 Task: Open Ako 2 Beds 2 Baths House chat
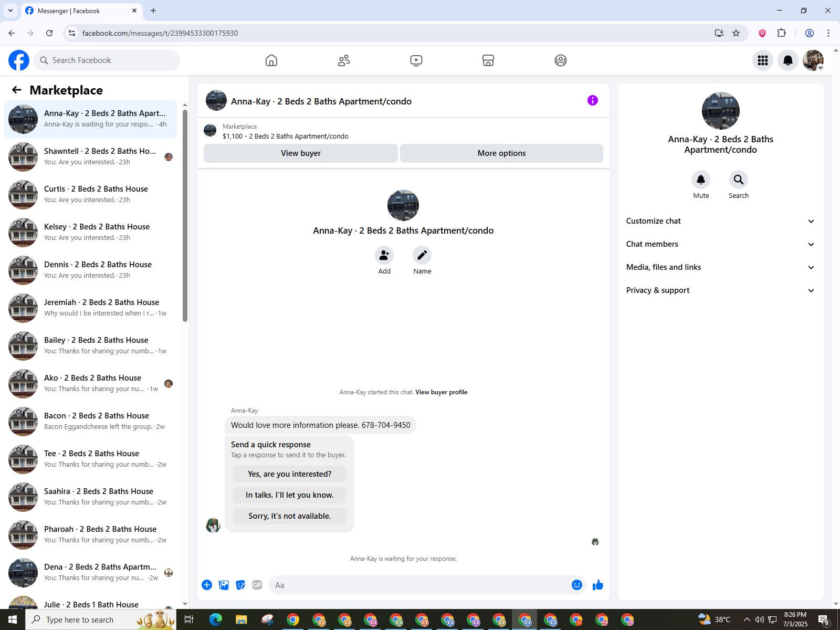[x=91, y=384]
